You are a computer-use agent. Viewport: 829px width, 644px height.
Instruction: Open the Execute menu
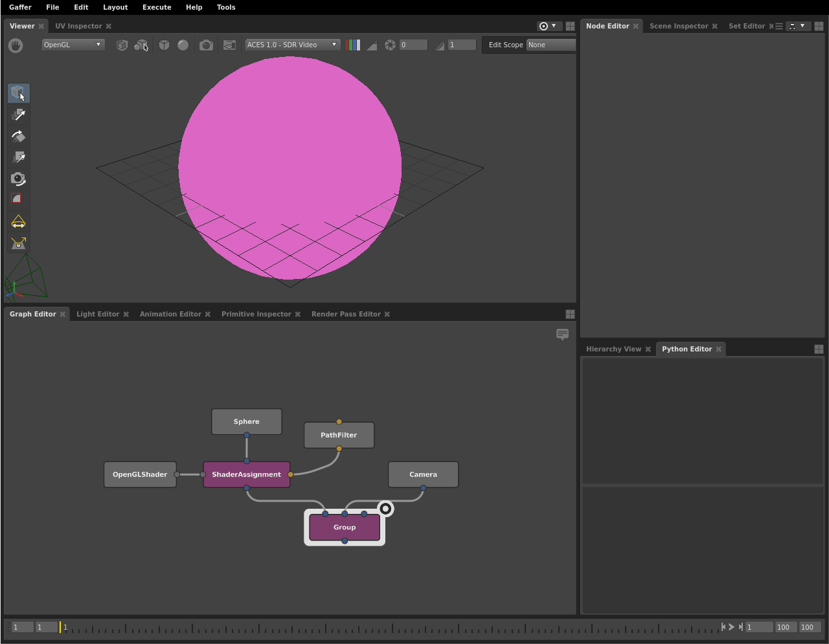coord(157,7)
